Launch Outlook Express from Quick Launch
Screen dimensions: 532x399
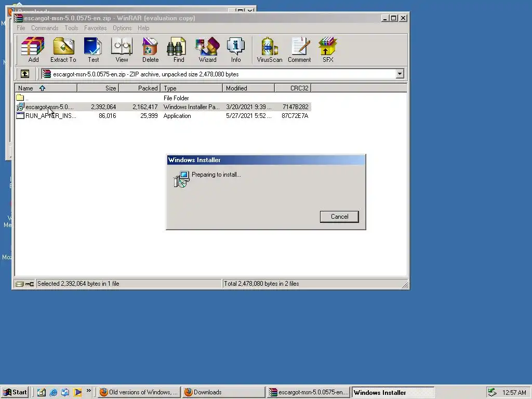65,392
